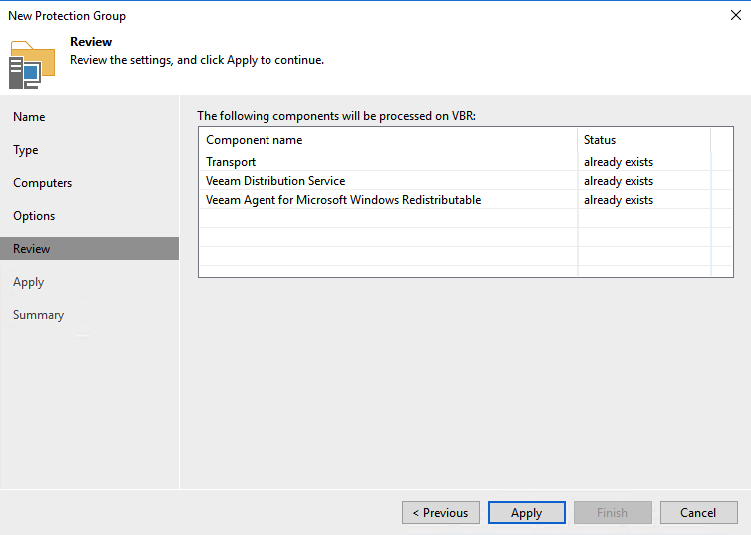Click the greyed-out Finish button
The image size is (751, 535).
[612, 513]
